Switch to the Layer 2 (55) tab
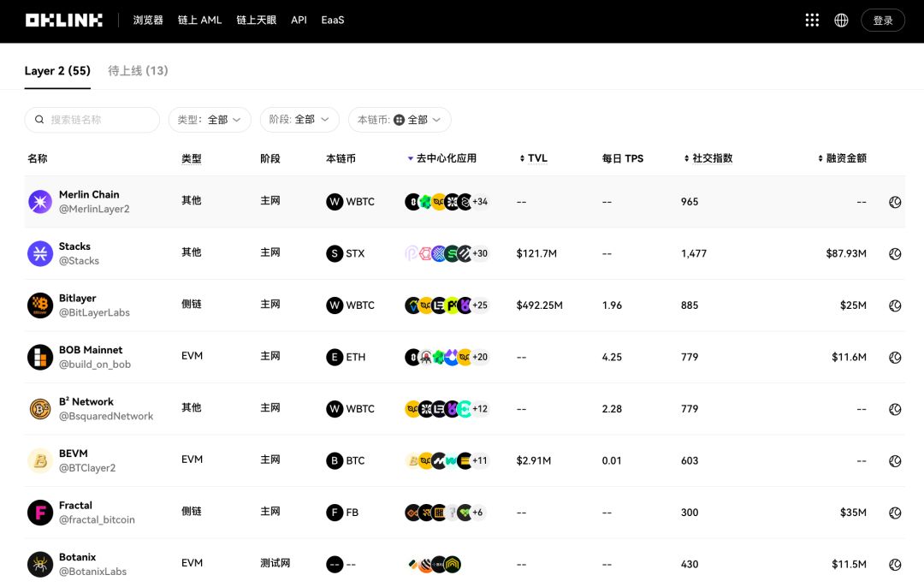 (57, 71)
